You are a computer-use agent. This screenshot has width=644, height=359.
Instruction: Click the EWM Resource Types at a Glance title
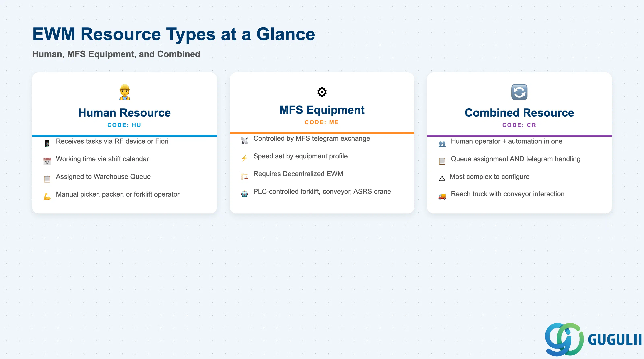pos(174,34)
